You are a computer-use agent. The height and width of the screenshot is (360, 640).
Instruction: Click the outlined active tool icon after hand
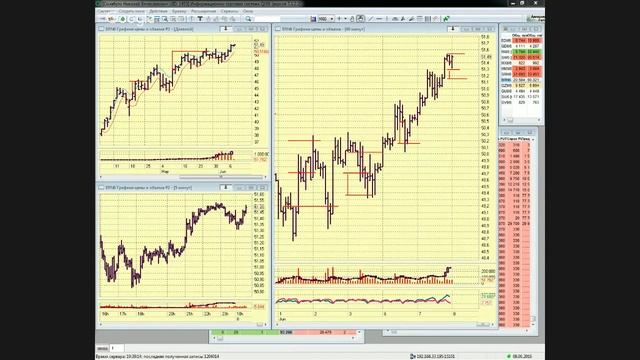(x=360, y=19)
